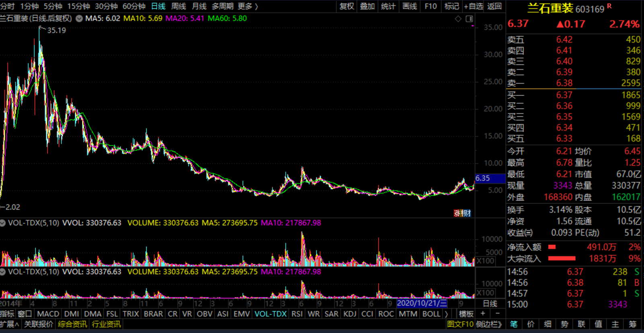Toggle the side panel layout icon
Image resolution: width=644 pixels, height=333 pixels.
click(469, 19)
